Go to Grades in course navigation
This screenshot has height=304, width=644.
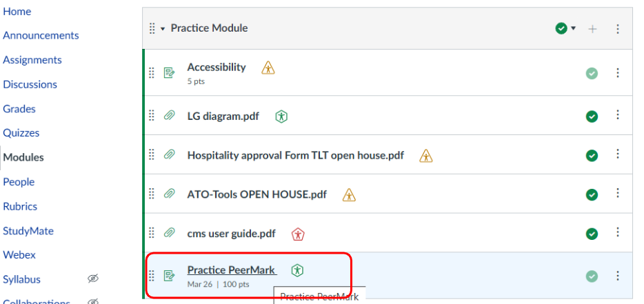[19, 109]
